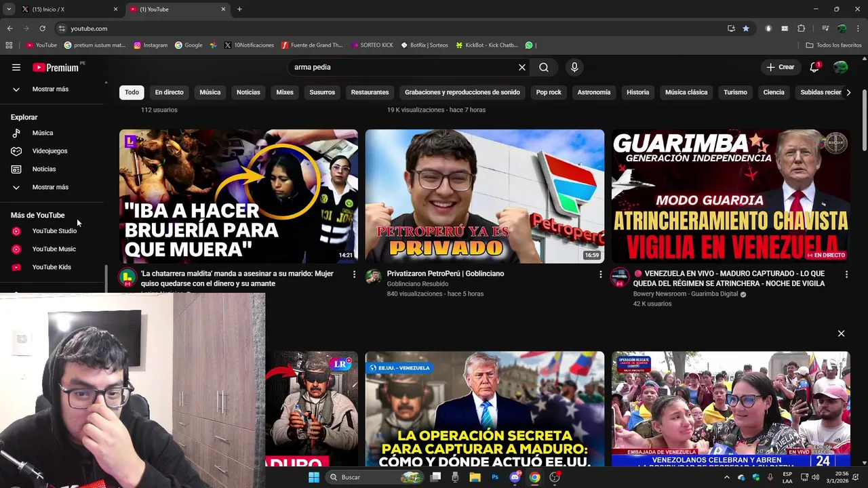Open Discord from the taskbar
The width and height of the screenshot is (868, 488).
coord(515,477)
